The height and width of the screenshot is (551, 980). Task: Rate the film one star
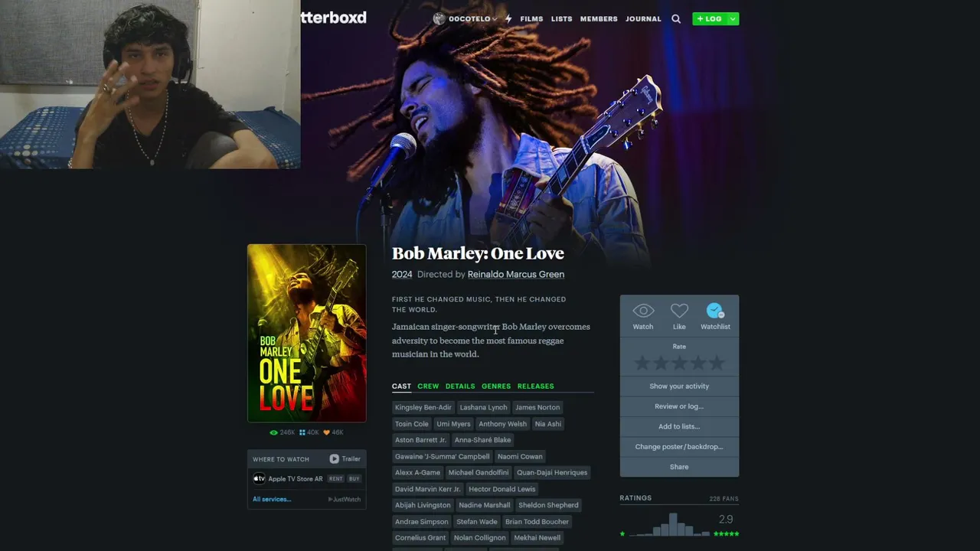642,363
